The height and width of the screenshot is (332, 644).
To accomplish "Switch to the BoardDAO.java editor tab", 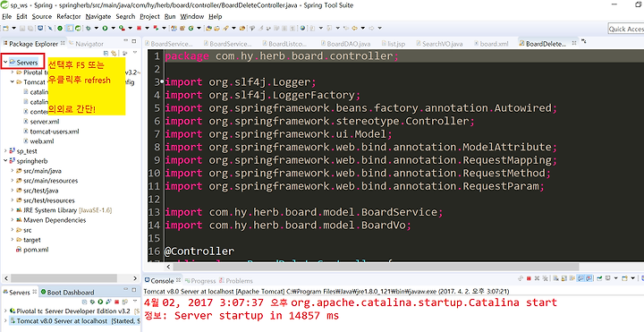I will coord(345,44).
